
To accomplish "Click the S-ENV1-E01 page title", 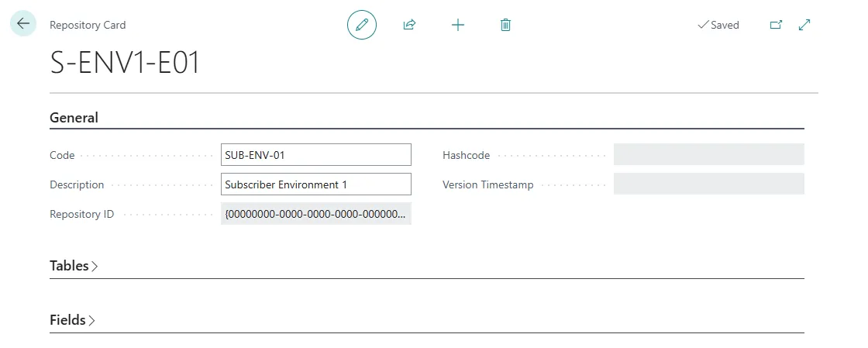I will [x=125, y=64].
